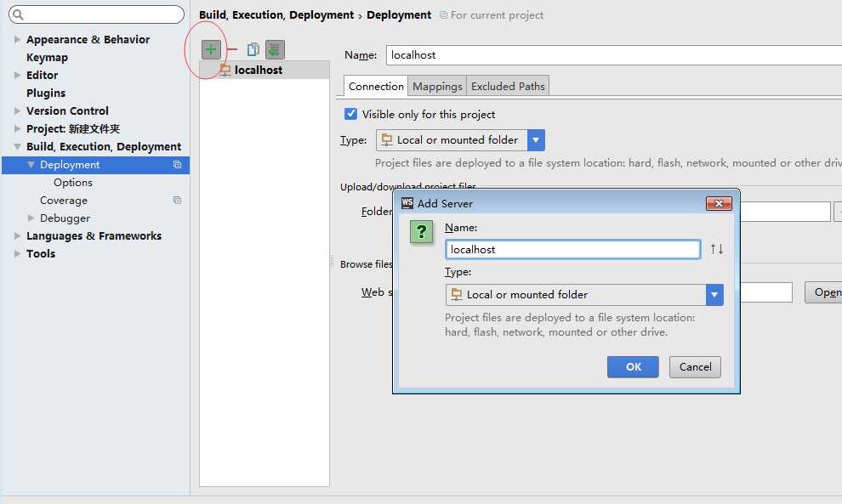
Task: Click the sort arrows icon beside Name field
Action: tap(716, 249)
